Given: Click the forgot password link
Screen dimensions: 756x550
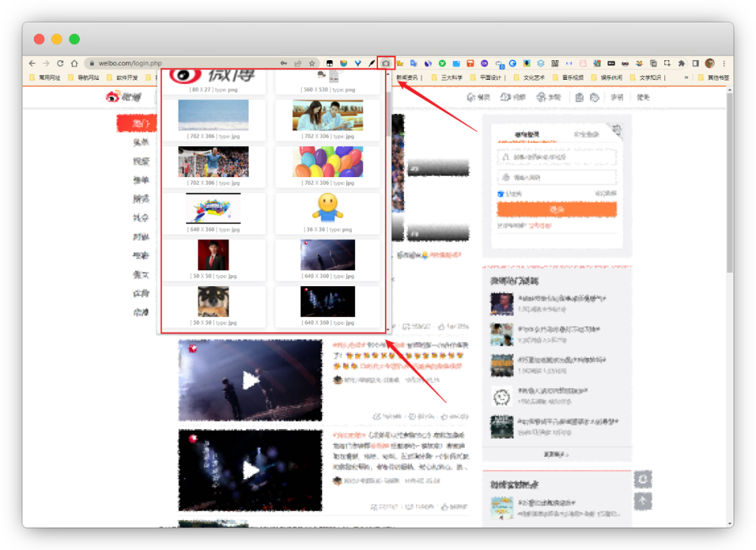Looking at the screenshot, I should 605,193.
